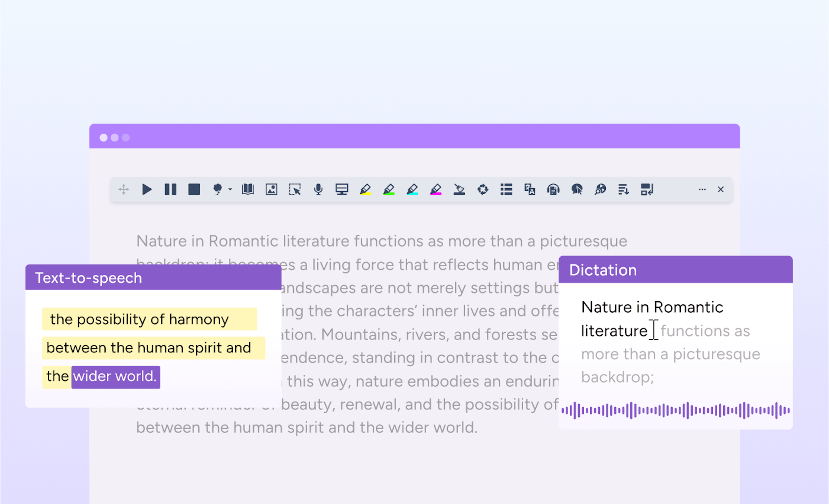Create an audio file with the audio maker
829x504 pixels.
(554, 190)
